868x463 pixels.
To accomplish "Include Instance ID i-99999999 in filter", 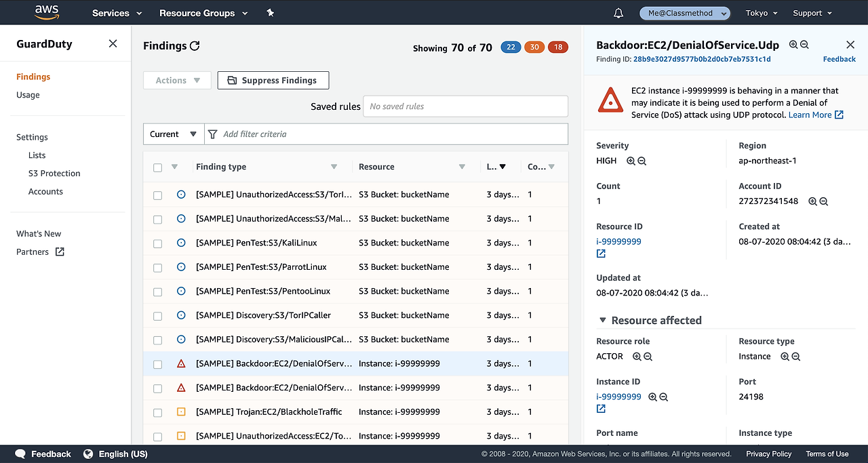I will point(652,397).
